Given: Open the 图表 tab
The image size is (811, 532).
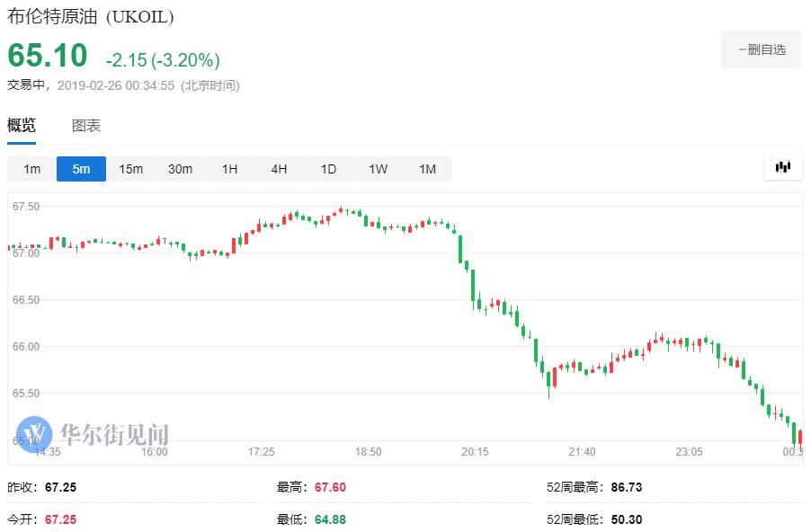Looking at the screenshot, I should 86,126.
